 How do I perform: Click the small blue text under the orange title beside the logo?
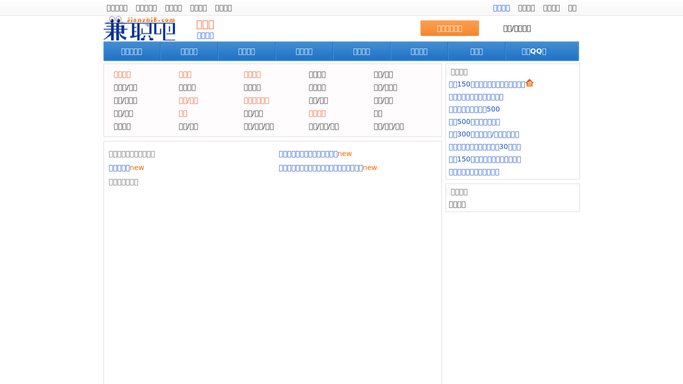point(205,36)
